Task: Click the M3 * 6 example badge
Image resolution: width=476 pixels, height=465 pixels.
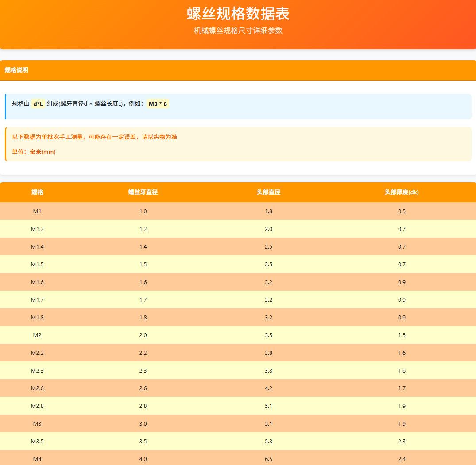Action: (158, 104)
